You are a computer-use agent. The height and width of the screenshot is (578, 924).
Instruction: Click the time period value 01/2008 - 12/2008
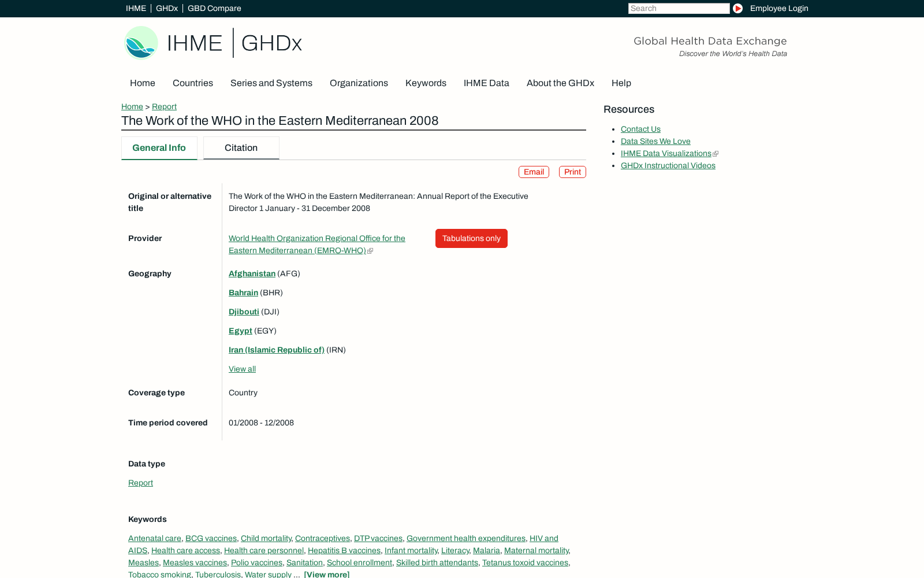[261, 423]
